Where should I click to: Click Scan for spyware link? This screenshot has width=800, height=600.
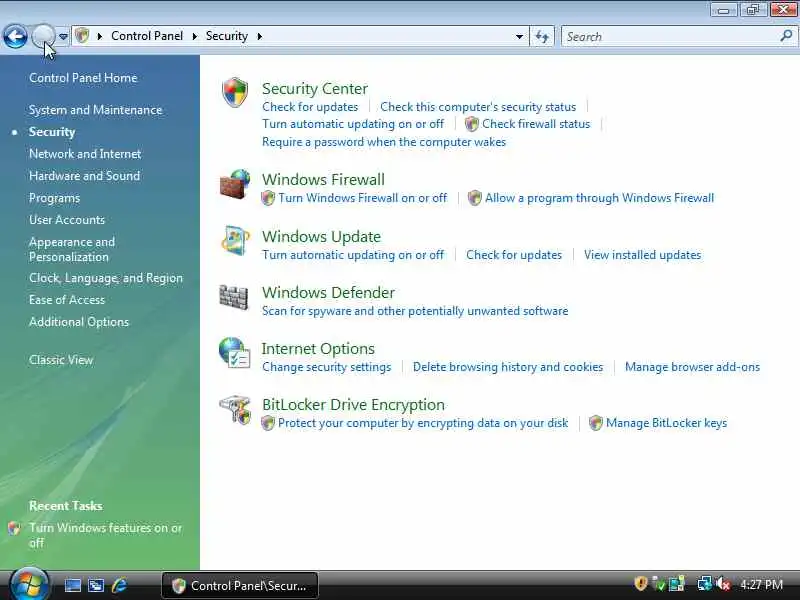415,311
